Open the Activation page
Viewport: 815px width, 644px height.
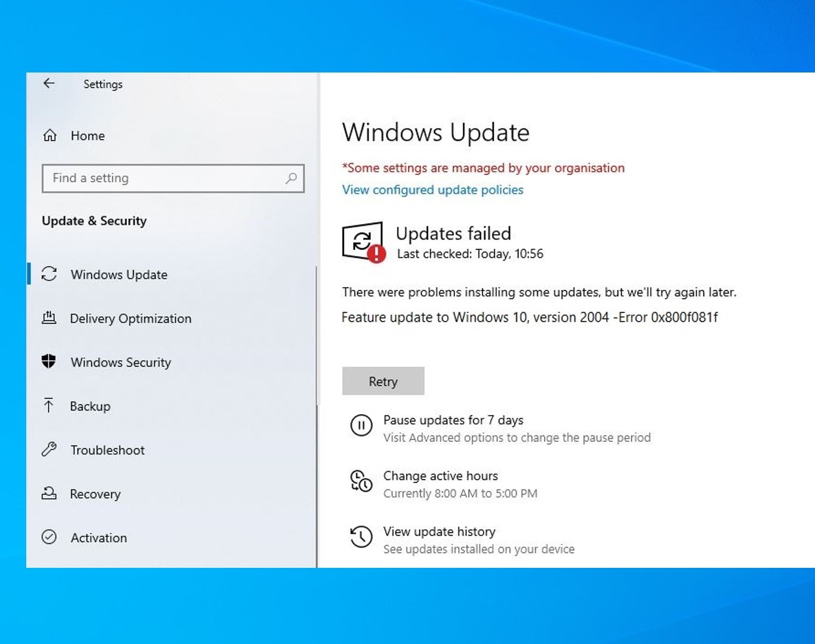pos(99,538)
